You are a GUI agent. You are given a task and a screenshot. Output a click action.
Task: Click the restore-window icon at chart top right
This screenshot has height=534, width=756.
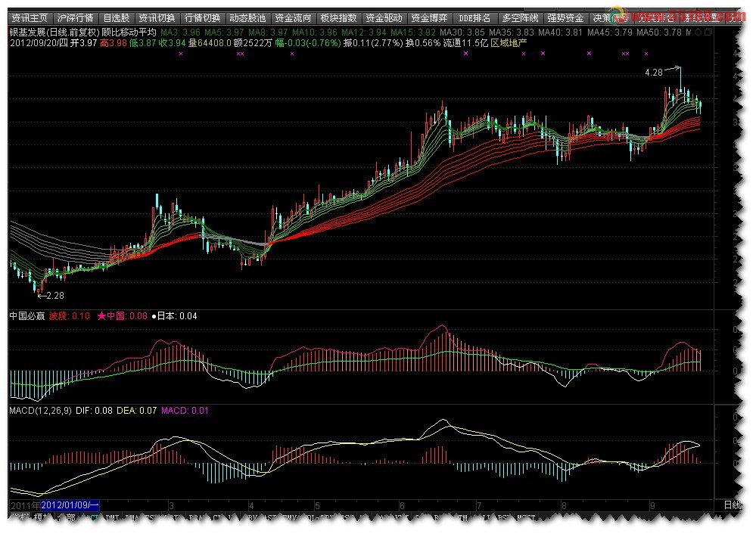tap(708, 33)
